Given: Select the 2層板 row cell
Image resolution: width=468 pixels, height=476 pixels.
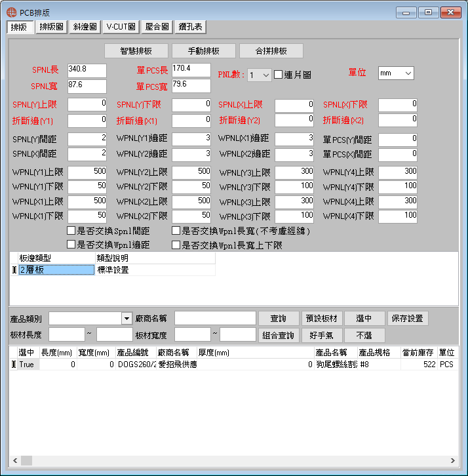Looking at the screenshot, I should click(57, 270).
